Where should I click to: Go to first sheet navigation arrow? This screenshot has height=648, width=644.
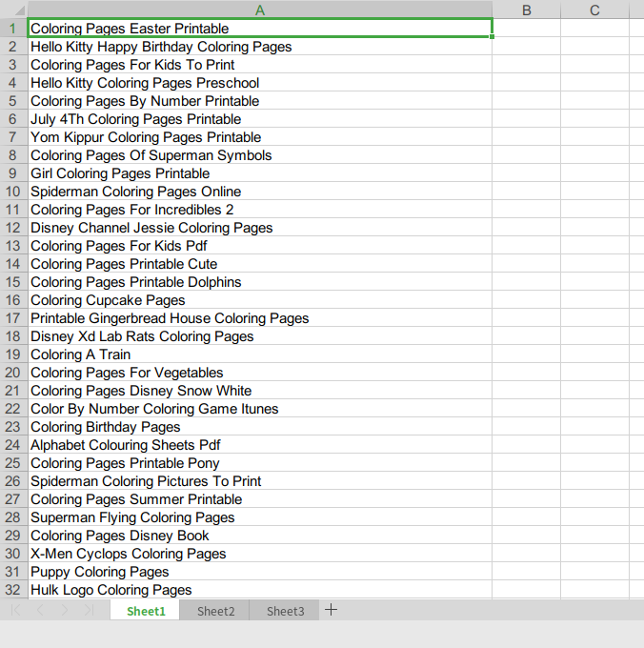pyautogui.click(x=15, y=610)
